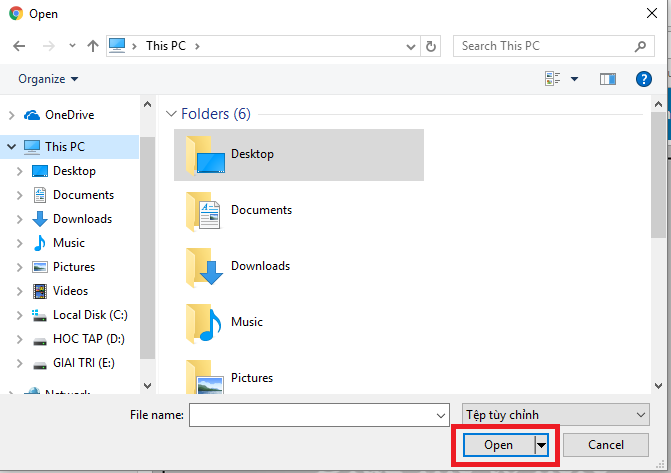Expand the Local Disk (C:) node
The width and height of the screenshot is (671, 473).
19,315
